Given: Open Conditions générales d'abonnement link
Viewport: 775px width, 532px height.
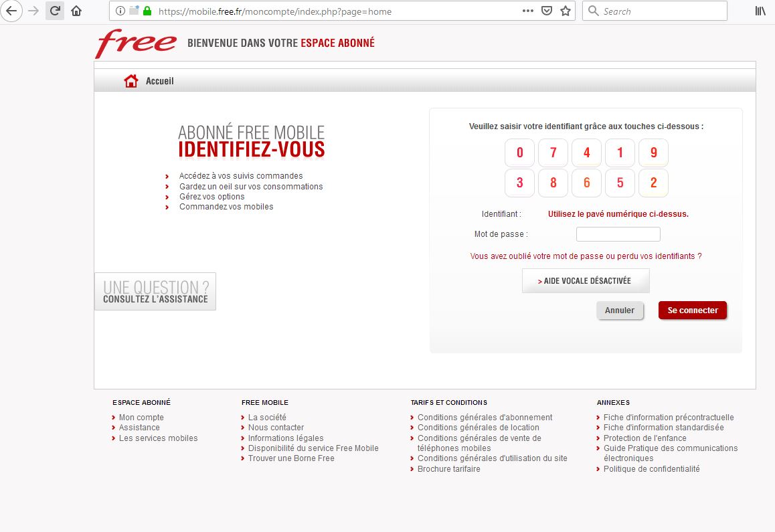Looking at the screenshot, I should (x=485, y=418).
